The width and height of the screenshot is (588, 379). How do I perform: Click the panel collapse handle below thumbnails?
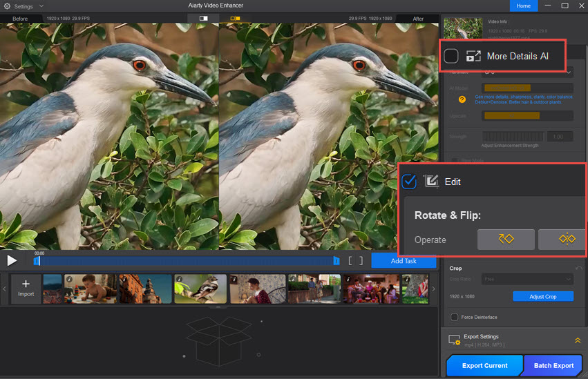click(218, 307)
